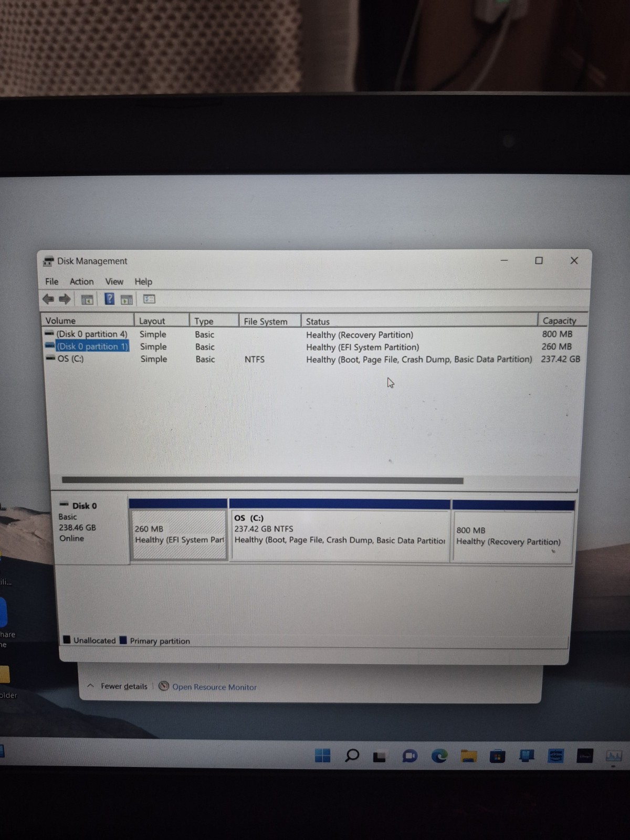Click the Back arrow in the toolbar
630x840 pixels.
coord(48,299)
